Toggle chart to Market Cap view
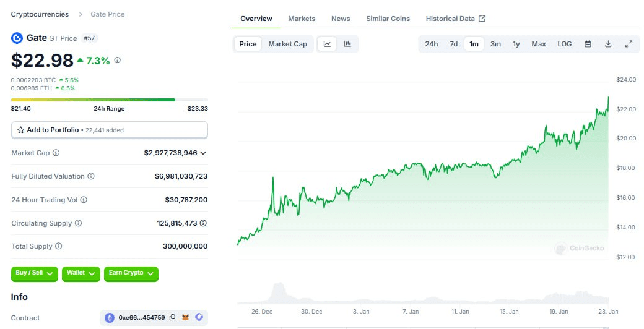The image size is (644, 329). [x=287, y=44]
